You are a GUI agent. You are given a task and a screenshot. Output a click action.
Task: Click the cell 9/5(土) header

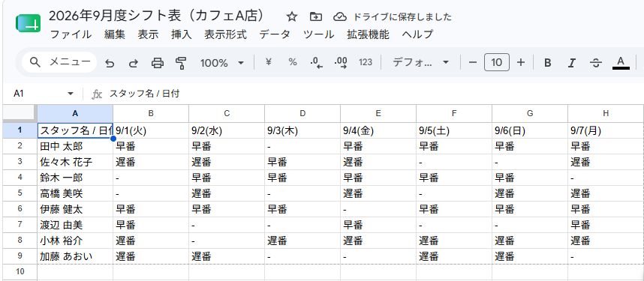pos(454,130)
